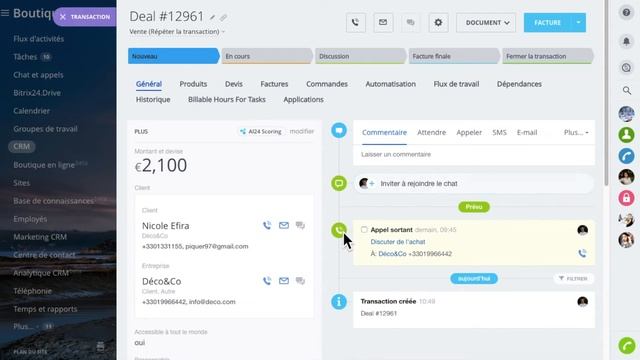This screenshot has width=640, height=360.
Task: Open Tâches in left menu
Action: click(25, 57)
